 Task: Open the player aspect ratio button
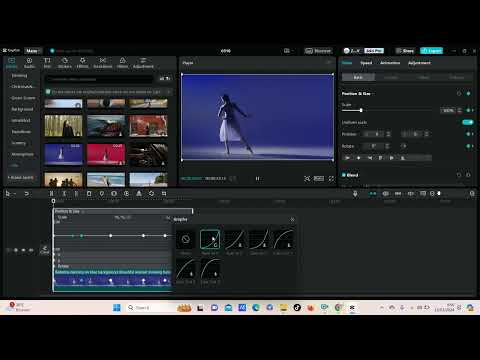pos(319,179)
